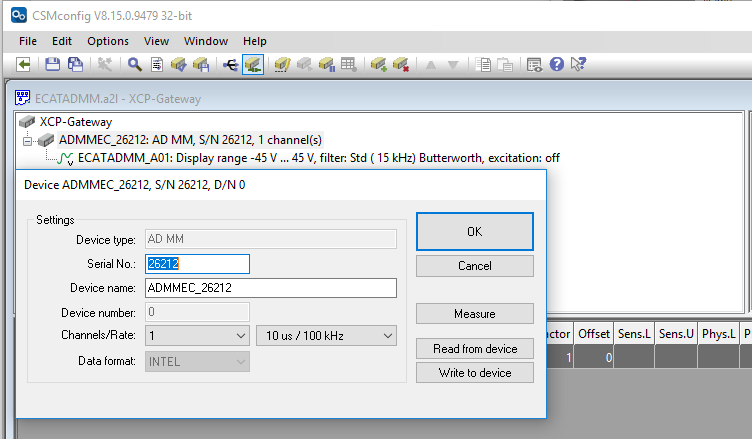Viewport: 752px width, 439px height.
Task: Collapse the ADMMEC_26212 tree node
Action: pyautogui.click(x=28, y=141)
